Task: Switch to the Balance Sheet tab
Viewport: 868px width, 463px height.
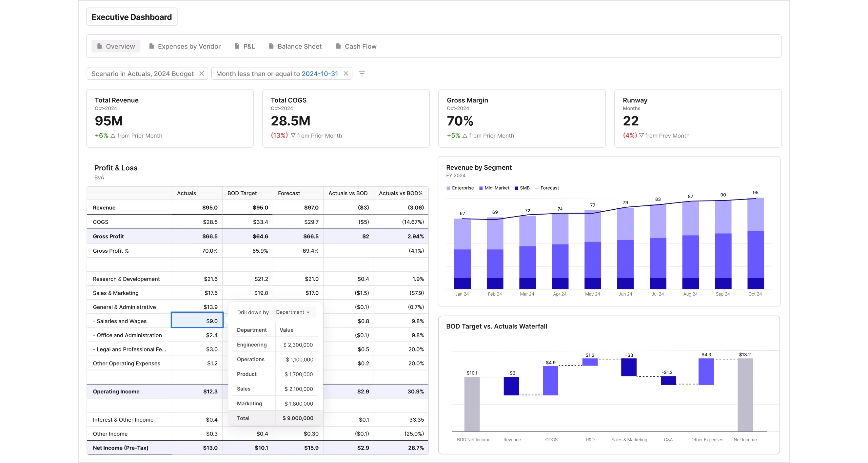Action: [x=295, y=46]
